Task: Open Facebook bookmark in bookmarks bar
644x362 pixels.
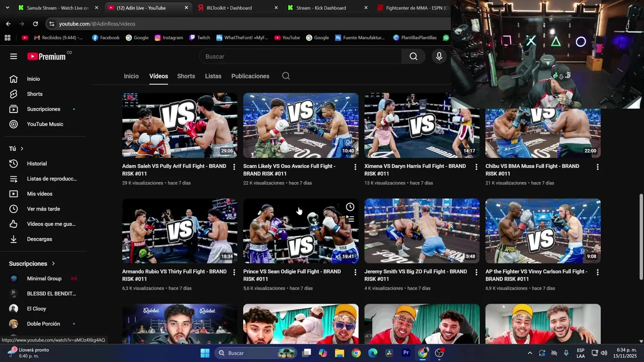Action: tap(106, 38)
